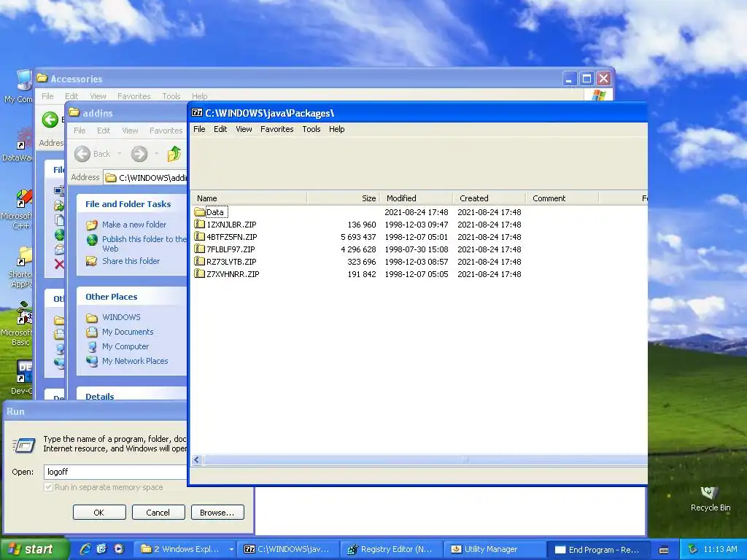Click left arrow of 7-Zip horizontal scrollbar

tap(197, 460)
